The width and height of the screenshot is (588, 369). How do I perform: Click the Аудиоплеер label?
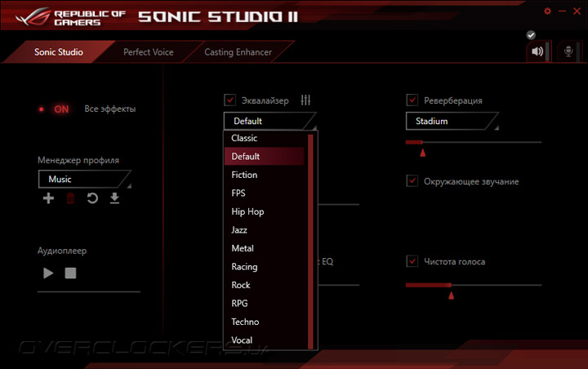click(x=62, y=251)
